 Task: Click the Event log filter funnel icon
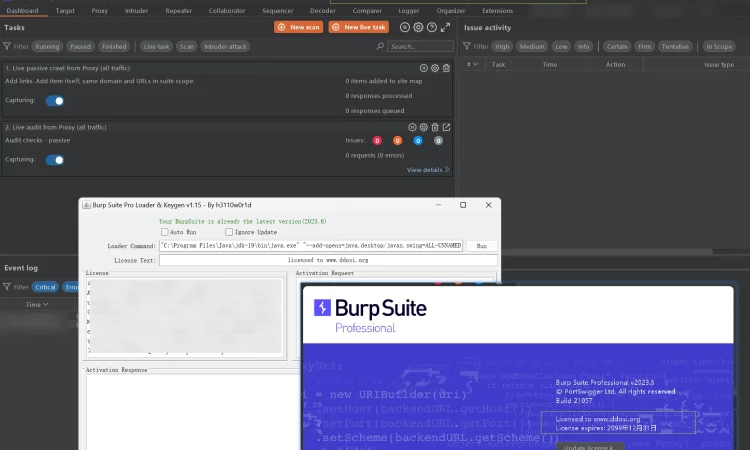coord(7,287)
